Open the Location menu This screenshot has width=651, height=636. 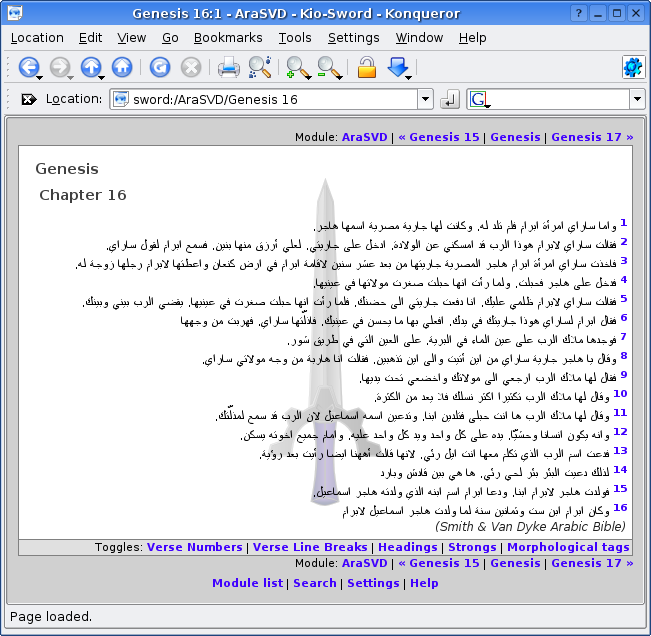pyautogui.click(x=37, y=38)
